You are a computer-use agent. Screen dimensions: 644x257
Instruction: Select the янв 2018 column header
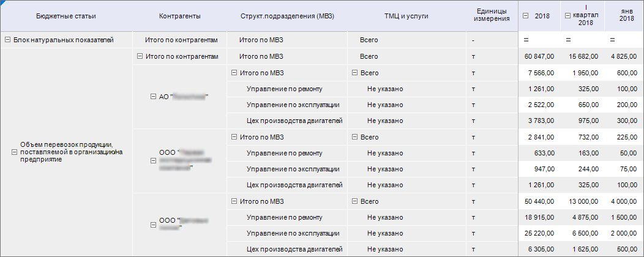[x=622, y=15]
